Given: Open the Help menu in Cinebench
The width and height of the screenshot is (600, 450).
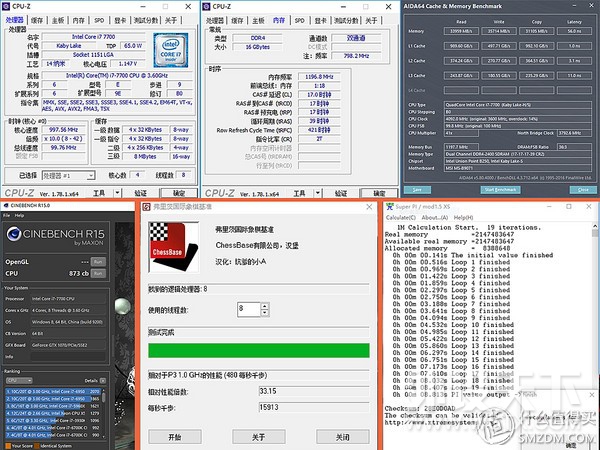Looking at the screenshot, I should [x=19, y=215].
